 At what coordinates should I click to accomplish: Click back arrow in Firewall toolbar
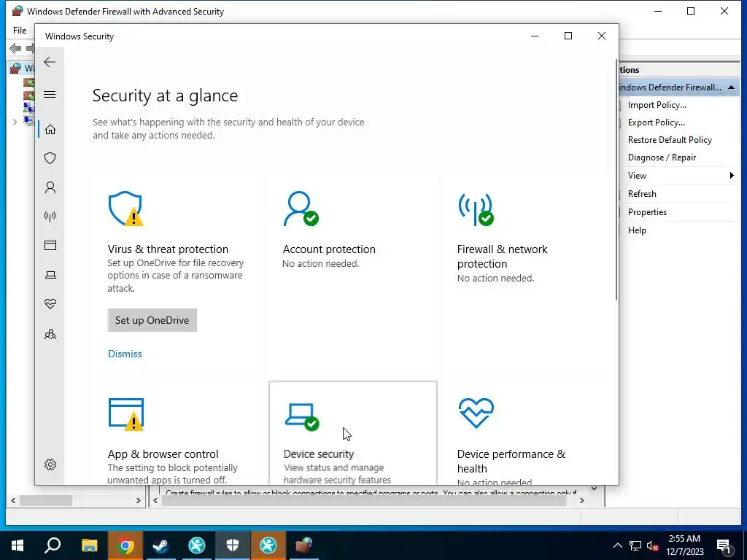(15, 48)
